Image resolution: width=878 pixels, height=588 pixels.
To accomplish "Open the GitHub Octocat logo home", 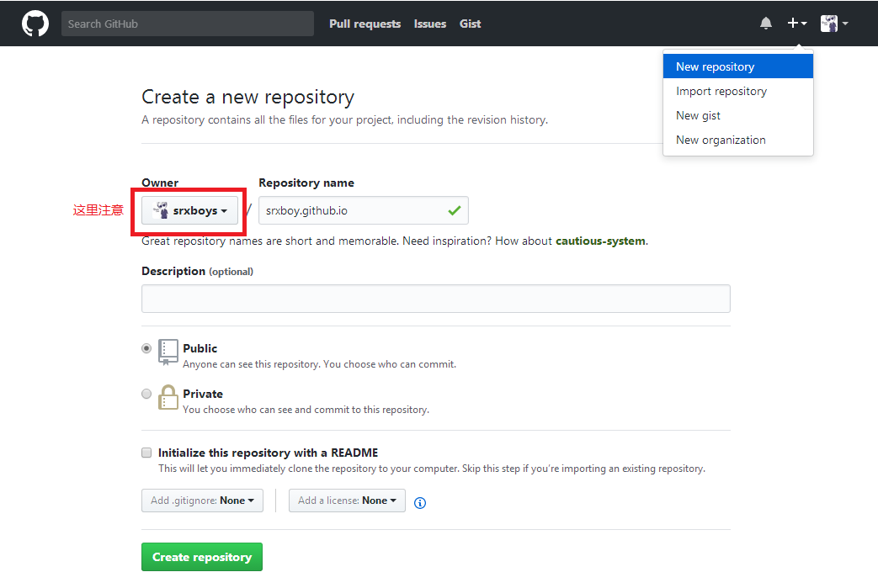I will (35, 24).
